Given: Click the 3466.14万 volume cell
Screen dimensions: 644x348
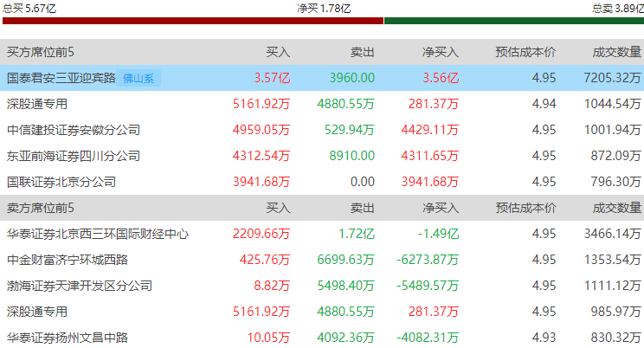Looking at the screenshot, I should [612, 234].
